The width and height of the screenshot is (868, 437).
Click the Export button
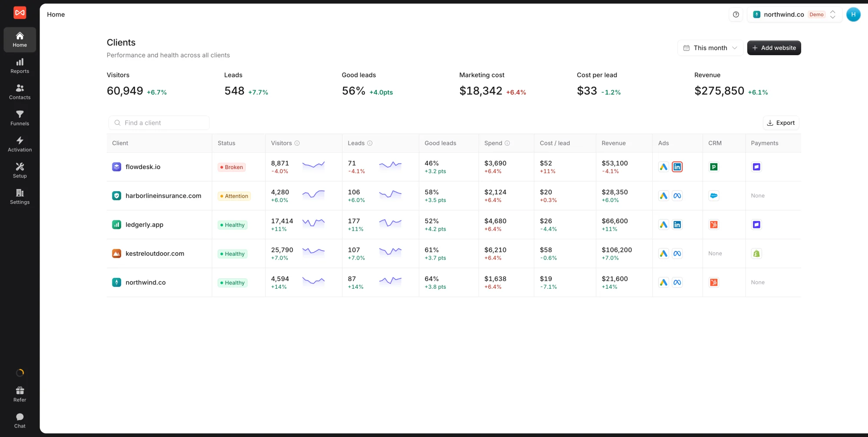(781, 123)
